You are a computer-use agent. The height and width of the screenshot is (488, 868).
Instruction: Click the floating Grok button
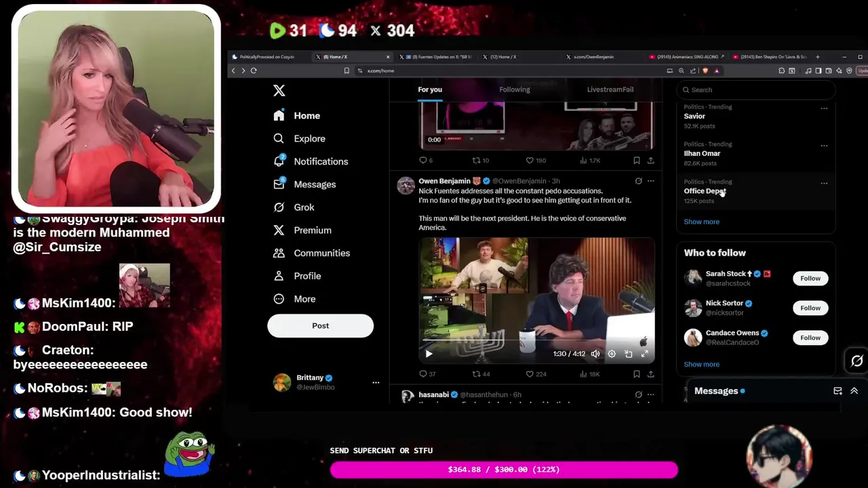point(856,361)
